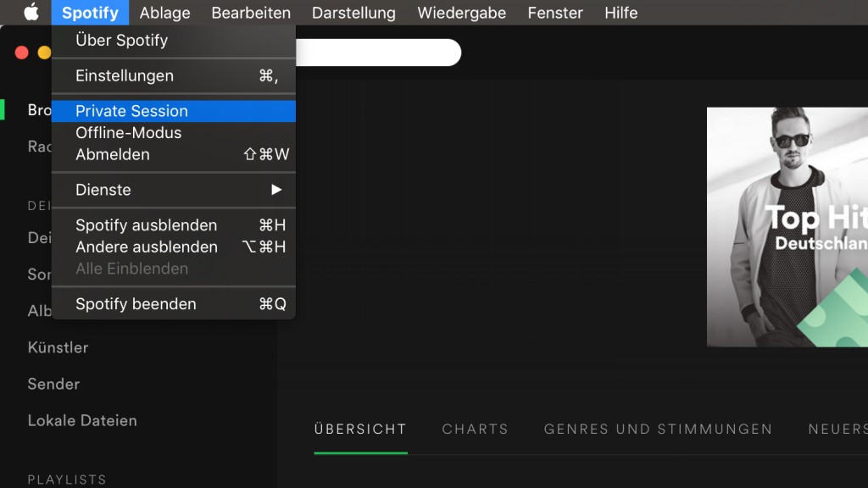Open the Apple menu icon

(x=31, y=13)
